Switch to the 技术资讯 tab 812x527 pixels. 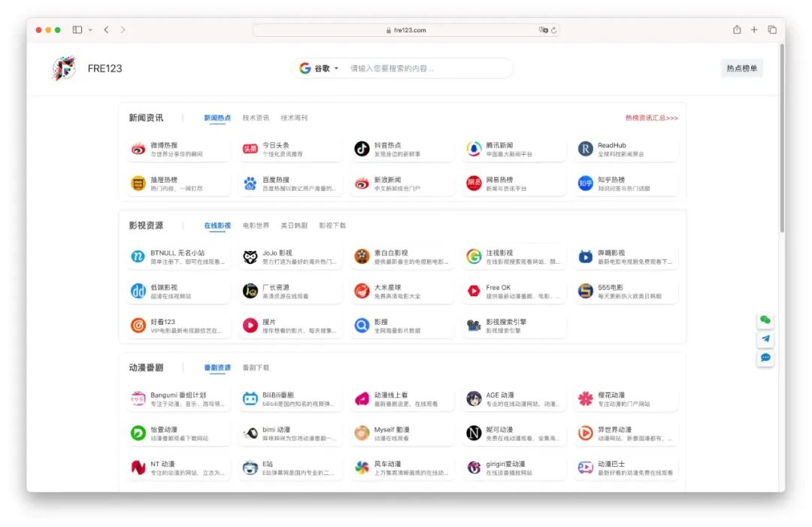(x=256, y=118)
